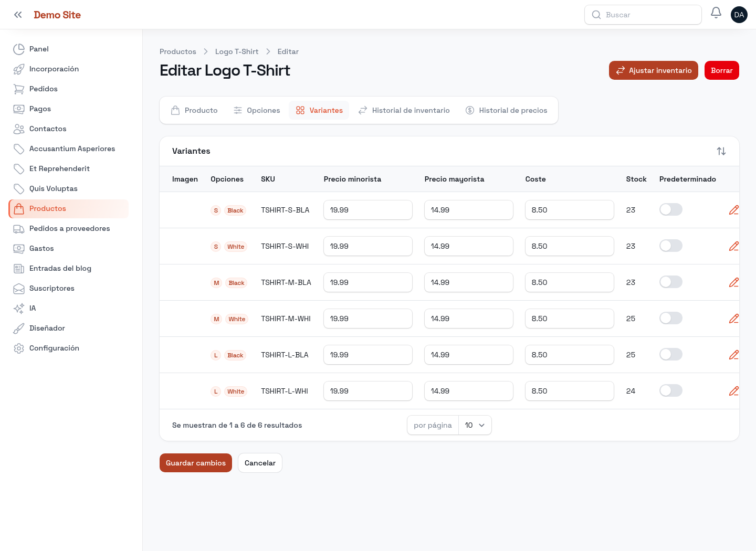The height and width of the screenshot is (551, 756).
Task: Edit the TSHIRT-M-WHI variant pencil icon
Action: (x=734, y=319)
